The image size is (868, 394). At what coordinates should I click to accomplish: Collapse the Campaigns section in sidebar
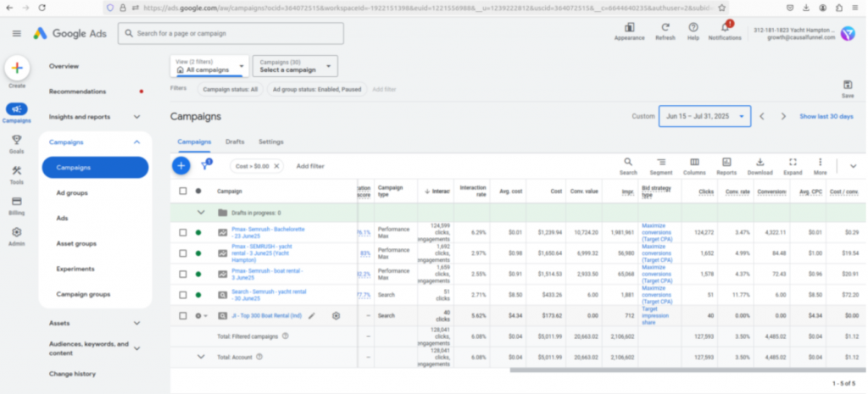tap(136, 142)
